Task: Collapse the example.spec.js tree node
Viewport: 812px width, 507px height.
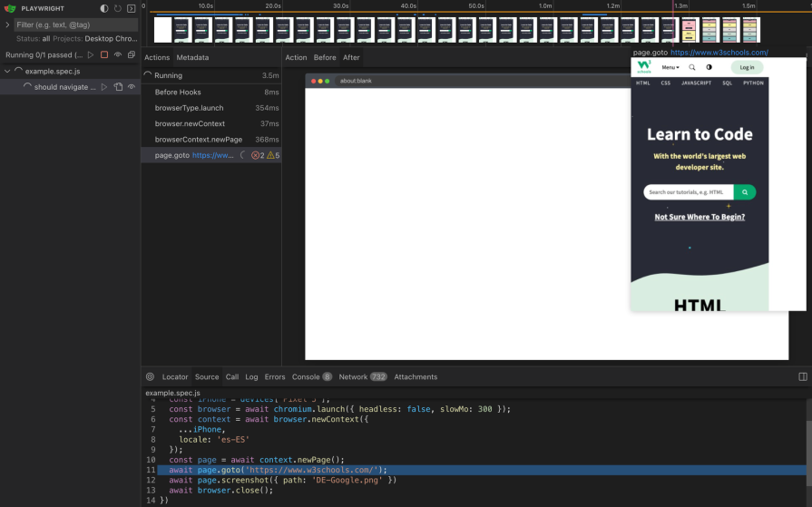Action: [7, 71]
